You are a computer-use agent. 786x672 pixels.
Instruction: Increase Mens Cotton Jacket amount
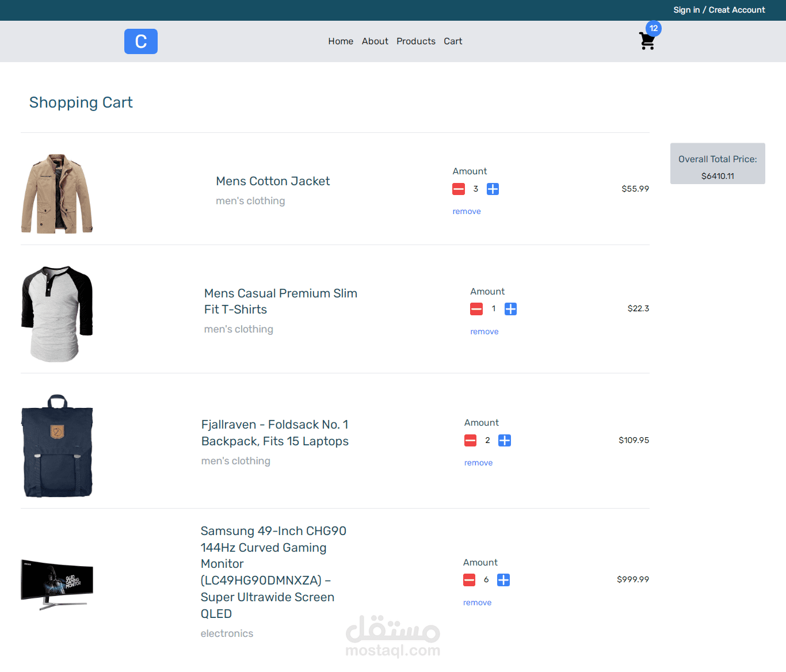click(x=493, y=189)
